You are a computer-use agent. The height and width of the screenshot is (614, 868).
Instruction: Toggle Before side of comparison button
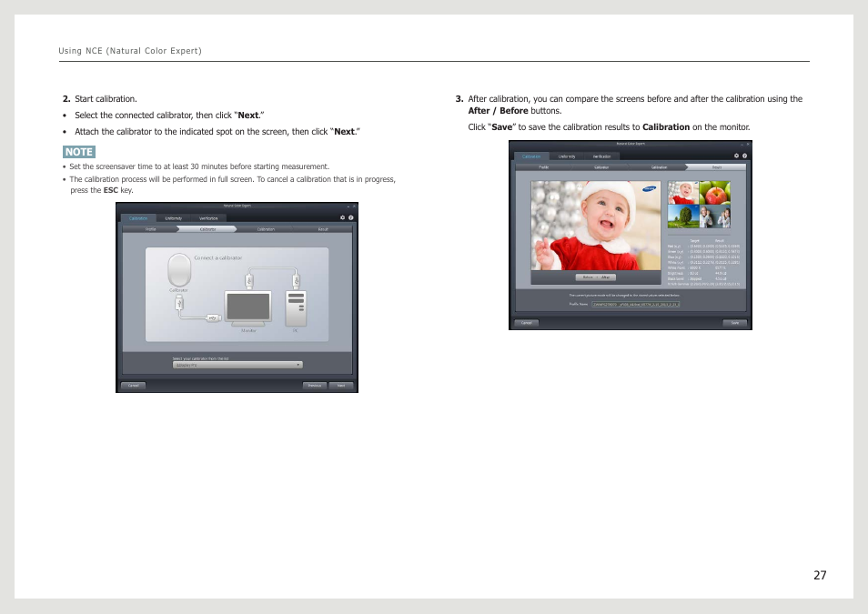click(586, 277)
